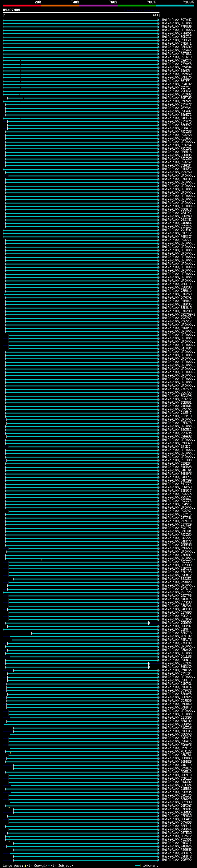Select the UniRef100_B2KZI3 label
Image resolution: width=197 pixels, height=868 pixels.
coord(177,633)
